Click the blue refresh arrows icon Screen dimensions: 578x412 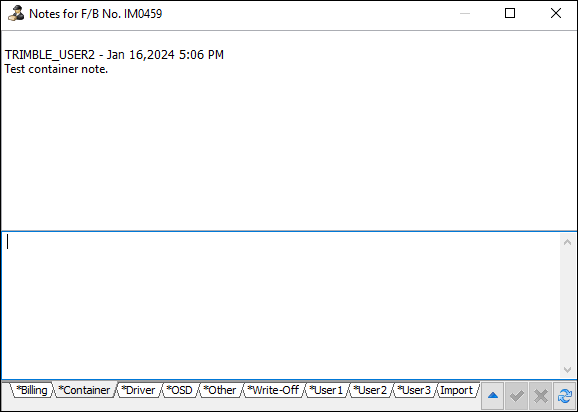[x=564, y=396]
